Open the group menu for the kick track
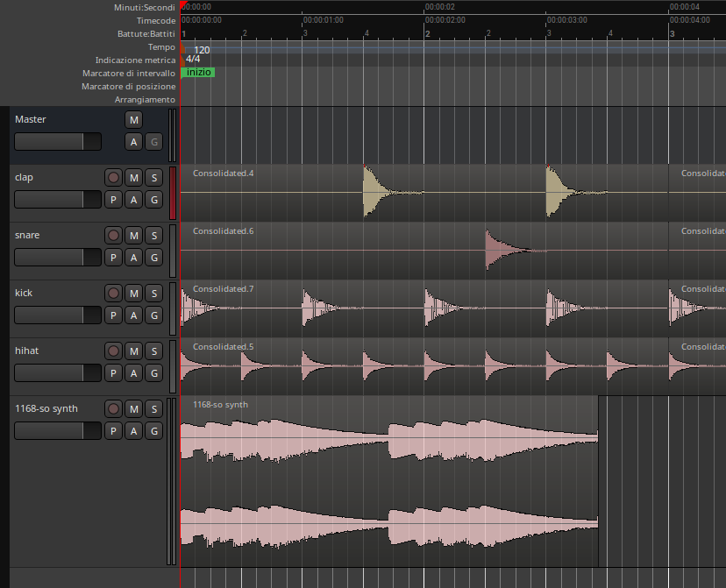Image resolution: width=726 pixels, height=588 pixels. coord(153,315)
